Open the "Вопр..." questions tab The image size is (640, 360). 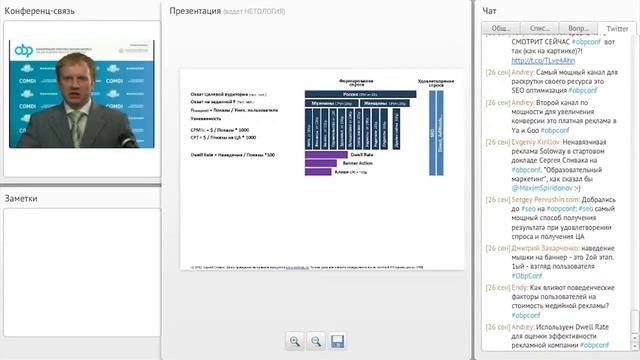pos(578,28)
